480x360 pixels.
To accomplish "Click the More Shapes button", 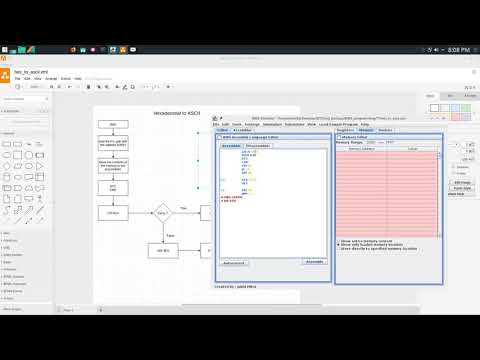I will [12, 309].
